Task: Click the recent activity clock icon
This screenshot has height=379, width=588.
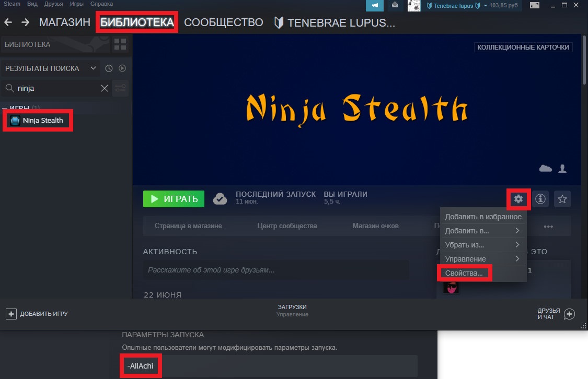Action: 109,68
